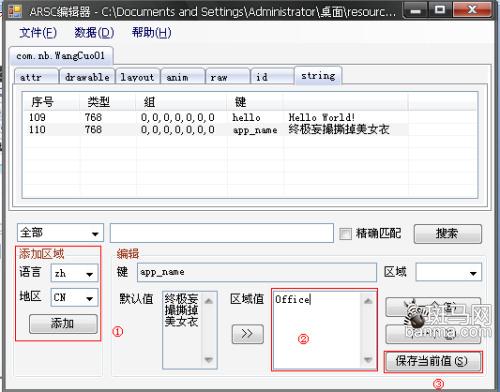500x392 pixels.
Task: Open the 文件(F) menu
Action: click(x=38, y=33)
